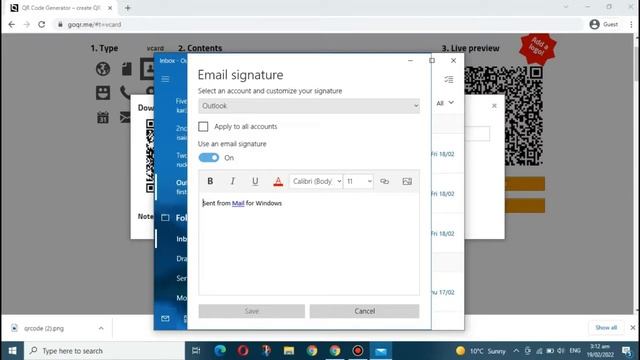The image size is (640, 360).
Task: Show hidden system tray icons
Action: 516,351
